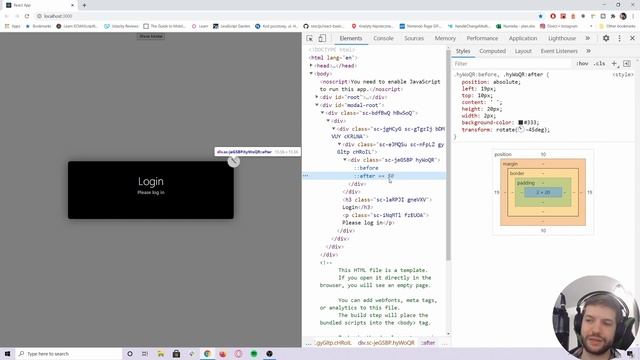This screenshot has width=640, height=360.
Task: Toggle .cls class editor
Action: coord(600,64)
